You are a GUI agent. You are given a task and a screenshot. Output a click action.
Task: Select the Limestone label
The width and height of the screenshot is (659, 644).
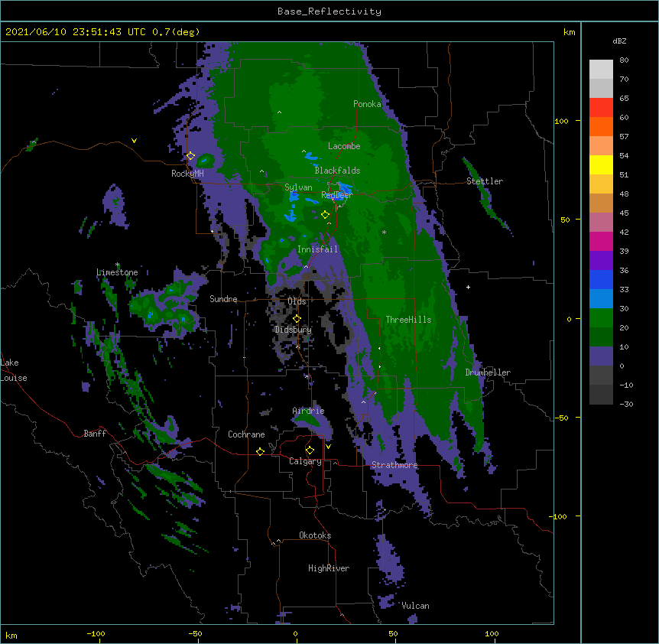click(x=117, y=272)
